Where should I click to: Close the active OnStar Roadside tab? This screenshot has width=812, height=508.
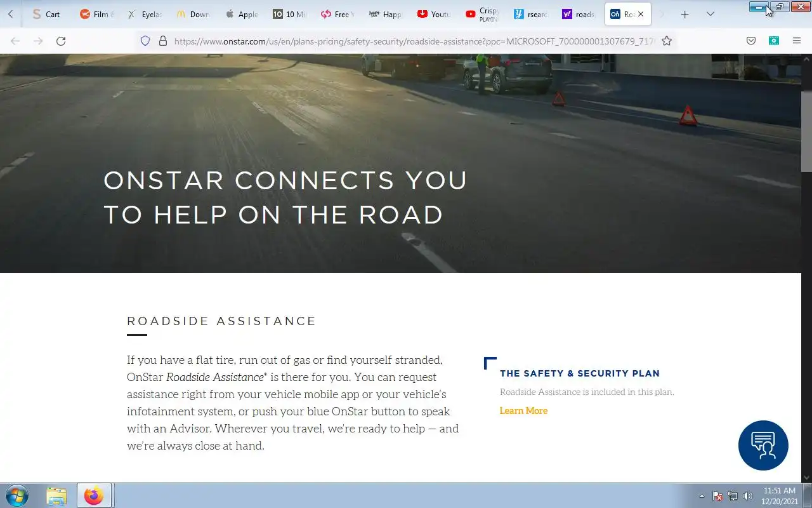click(x=641, y=14)
